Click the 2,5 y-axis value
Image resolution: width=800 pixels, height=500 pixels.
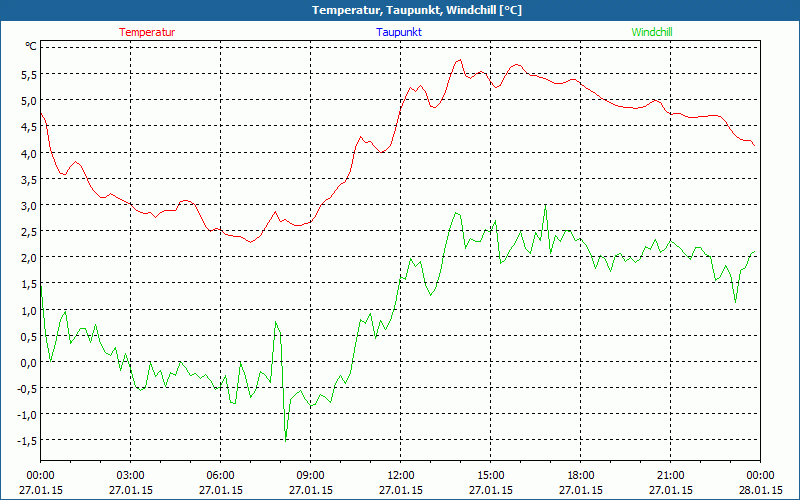coord(29,232)
